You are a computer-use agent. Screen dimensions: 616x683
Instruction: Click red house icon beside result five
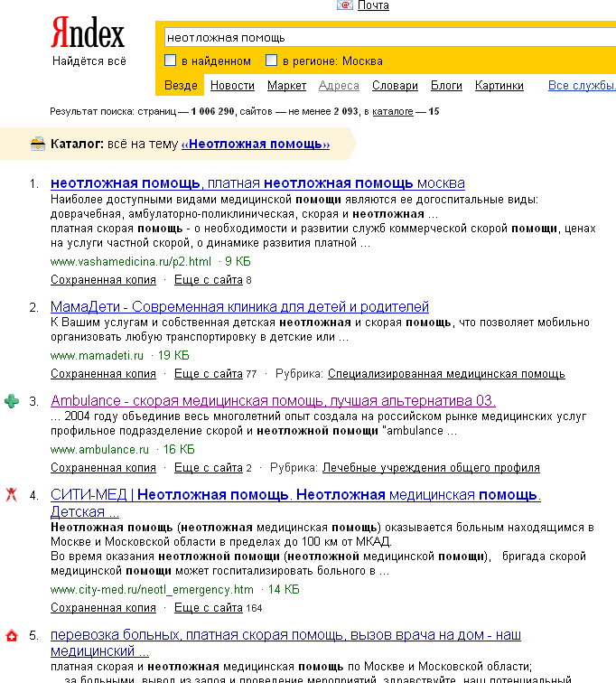pyautogui.click(x=12, y=635)
